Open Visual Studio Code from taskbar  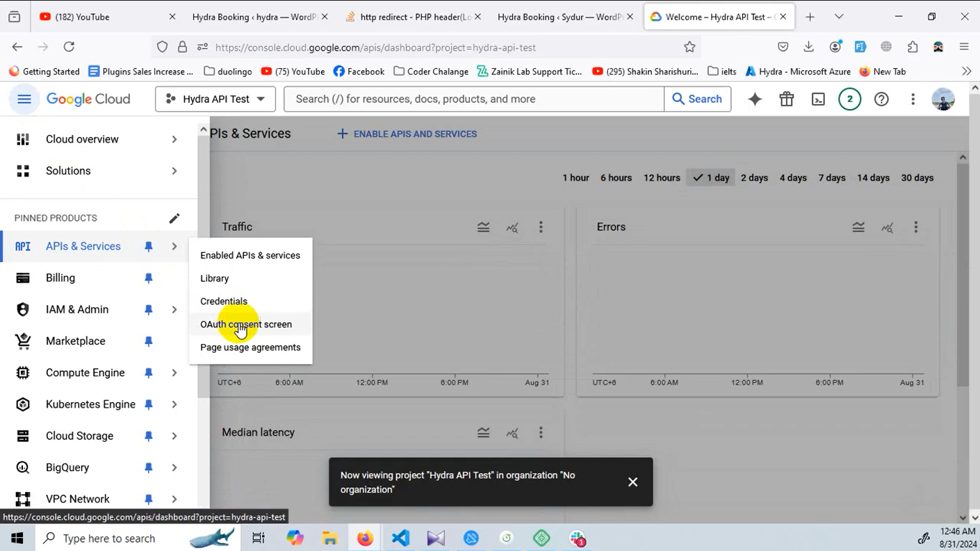(x=400, y=538)
